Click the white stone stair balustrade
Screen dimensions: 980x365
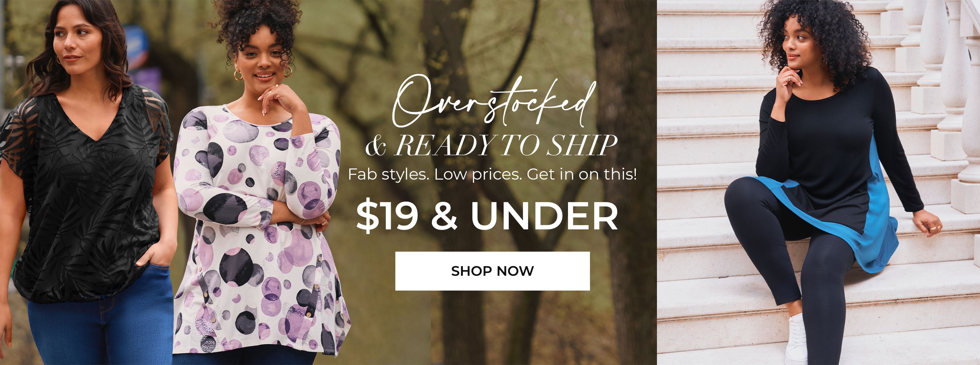(951, 95)
